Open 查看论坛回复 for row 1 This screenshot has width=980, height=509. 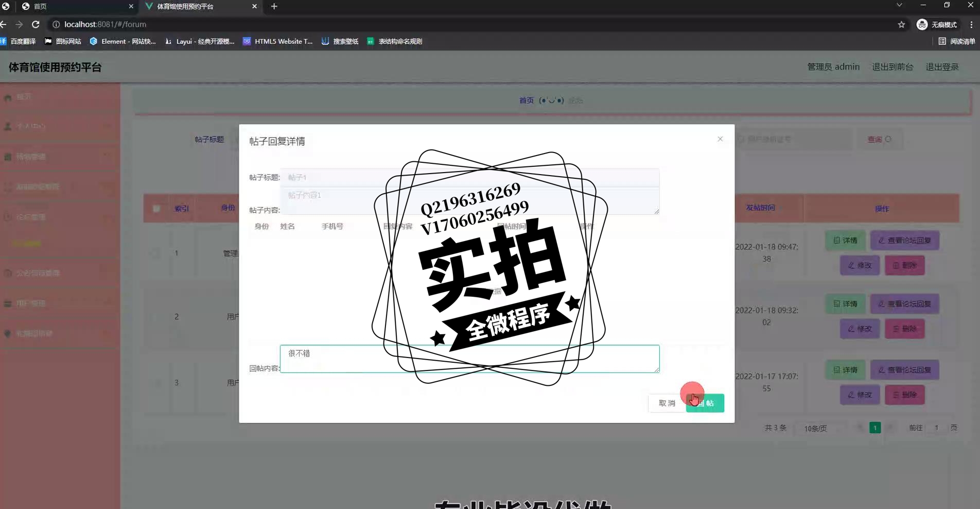point(904,240)
